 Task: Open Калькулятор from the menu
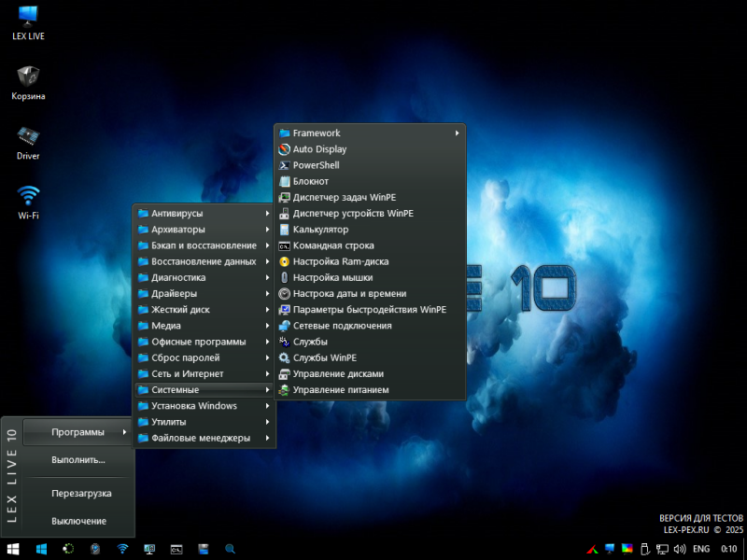pos(320,229)
